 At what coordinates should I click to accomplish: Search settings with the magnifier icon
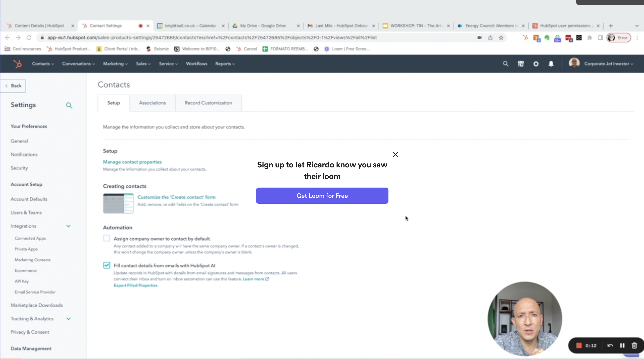click(69, 105)
